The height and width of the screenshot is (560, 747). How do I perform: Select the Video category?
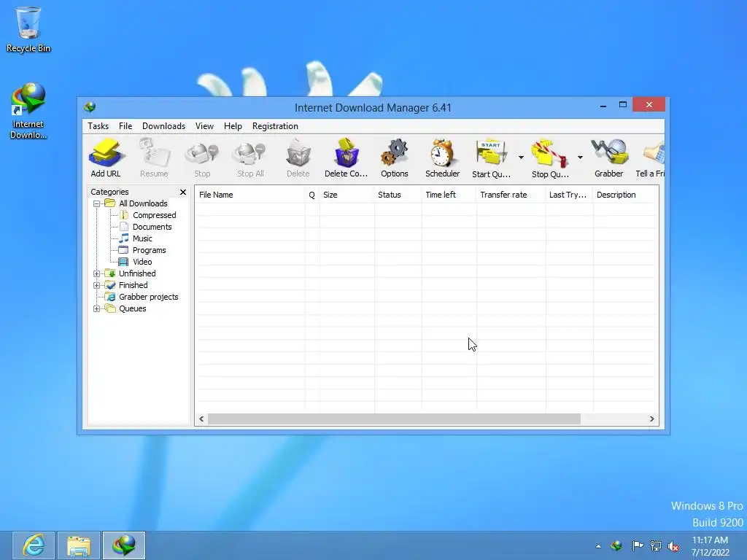(x=142, y=262)
